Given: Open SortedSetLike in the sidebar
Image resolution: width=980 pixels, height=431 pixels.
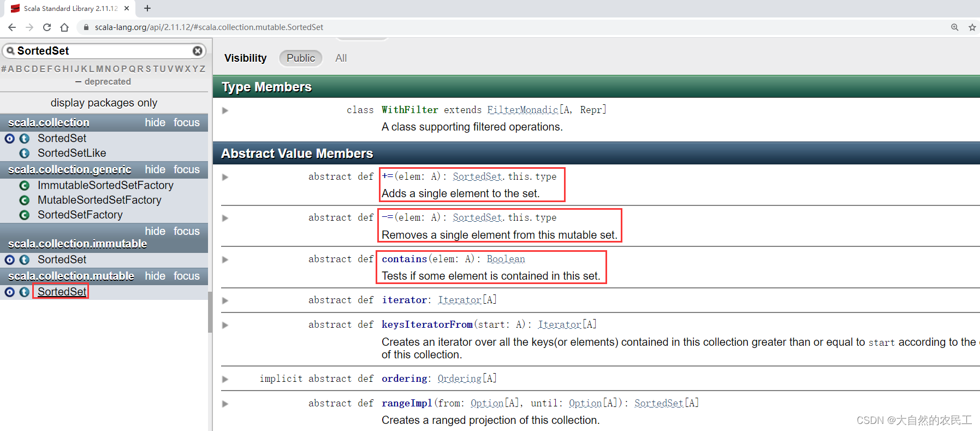Looking at the screenshot, I should click(72, 153).
